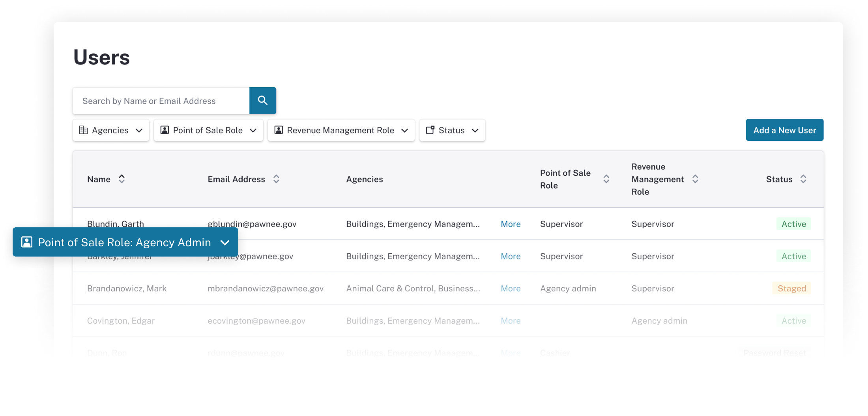Click the Staged status badge
The image size is (868, 416).
[791, 289]
